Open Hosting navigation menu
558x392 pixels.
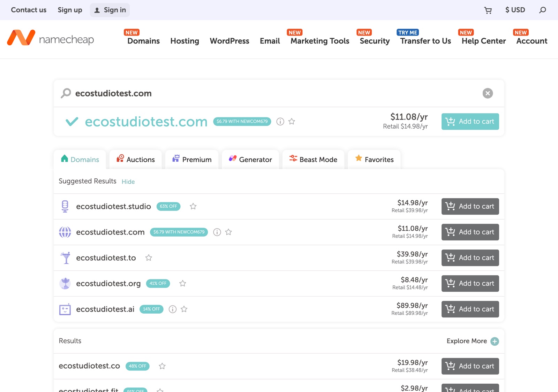pyautogui.click(x=185, y=41)
